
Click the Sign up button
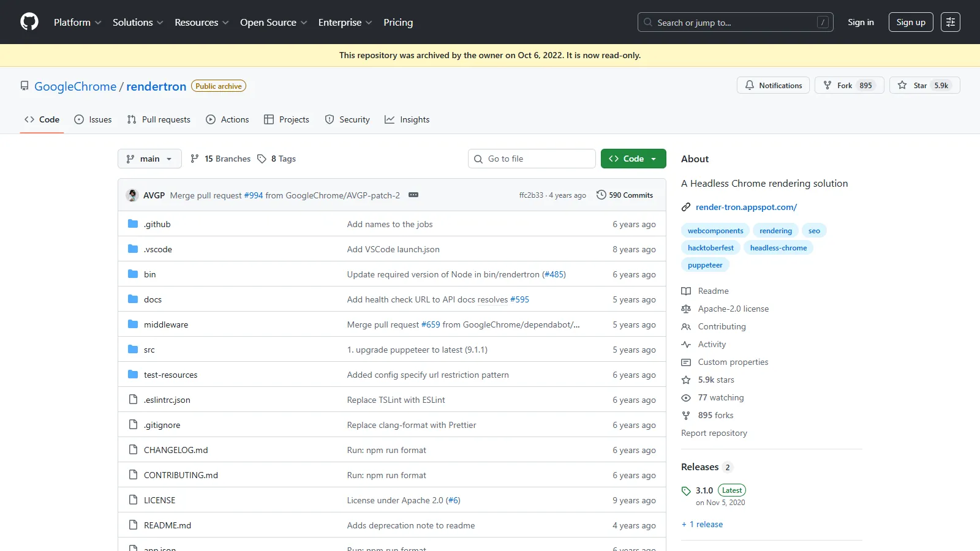[911, 22]
